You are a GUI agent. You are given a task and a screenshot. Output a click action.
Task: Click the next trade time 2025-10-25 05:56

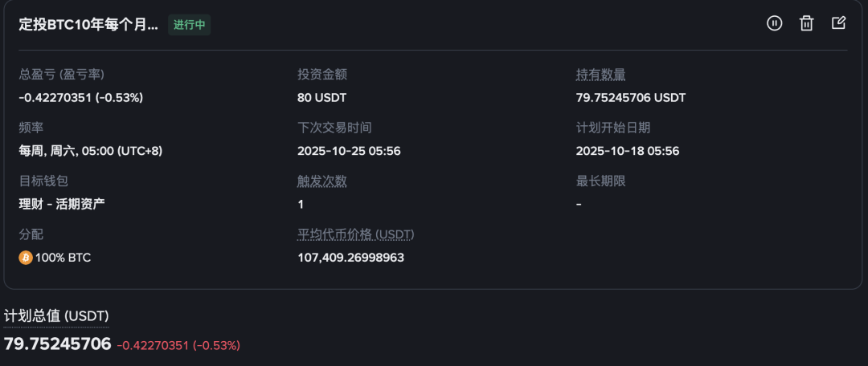(x=349, y=151)
